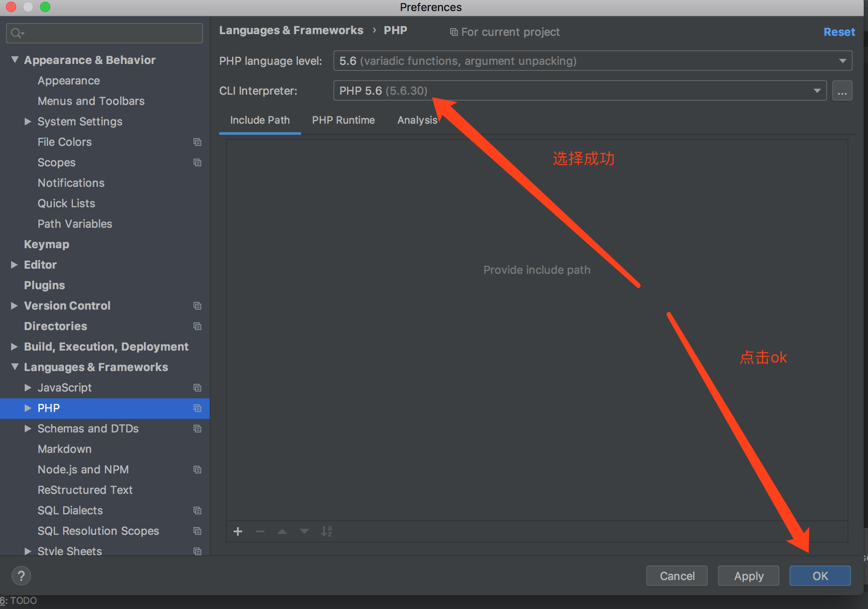Click the move down arrow icon
868x609 pixels.
tap(304, 531)
